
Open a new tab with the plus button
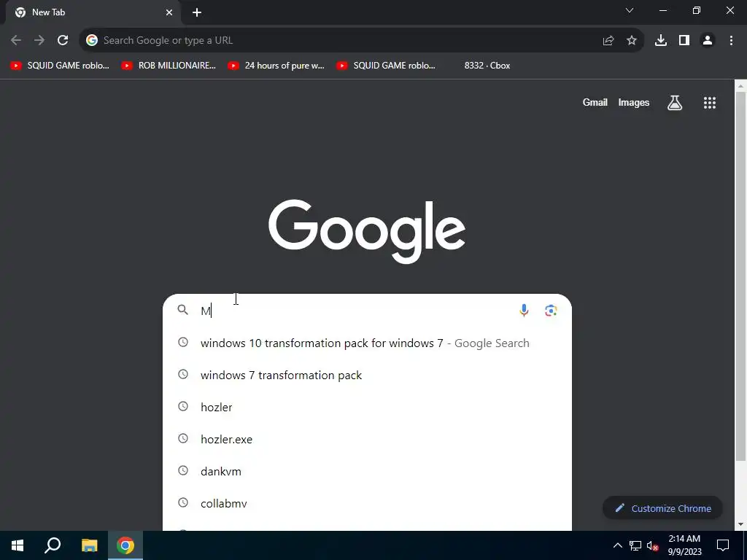point(197,12)
